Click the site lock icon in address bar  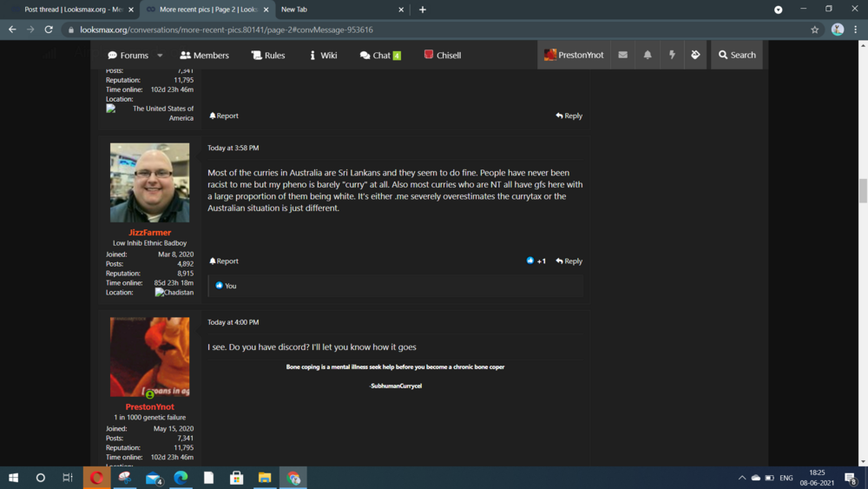click(71, 30)
